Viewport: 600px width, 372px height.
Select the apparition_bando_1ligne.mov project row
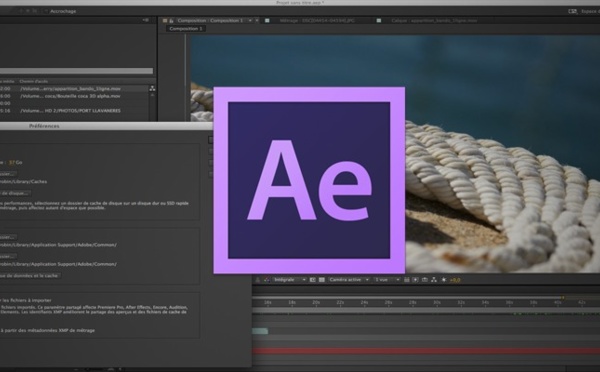74,88
